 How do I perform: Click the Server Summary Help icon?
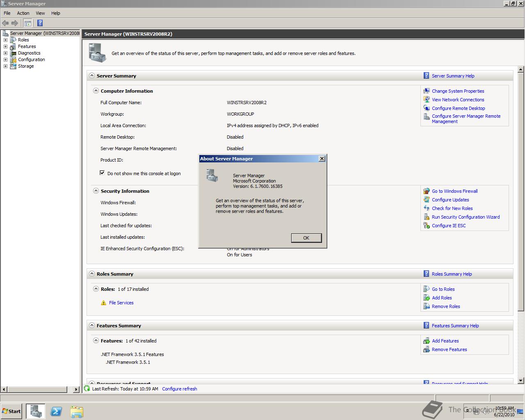[x=427, y=75]
